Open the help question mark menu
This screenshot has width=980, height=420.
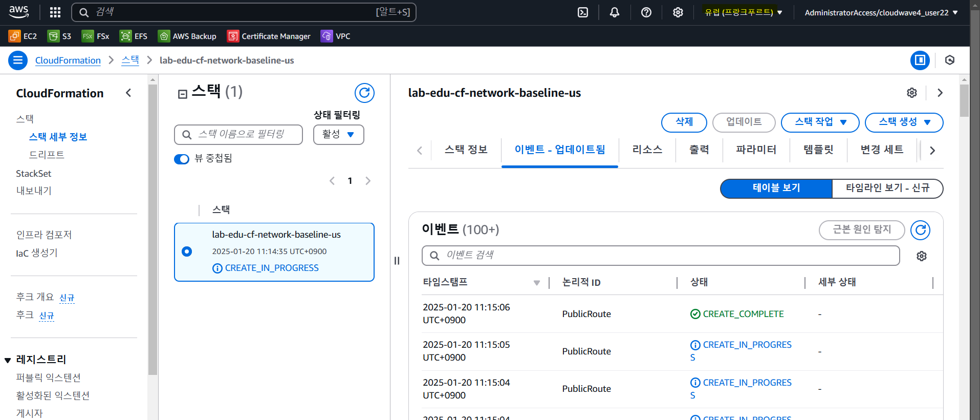(x=646, y=12)
